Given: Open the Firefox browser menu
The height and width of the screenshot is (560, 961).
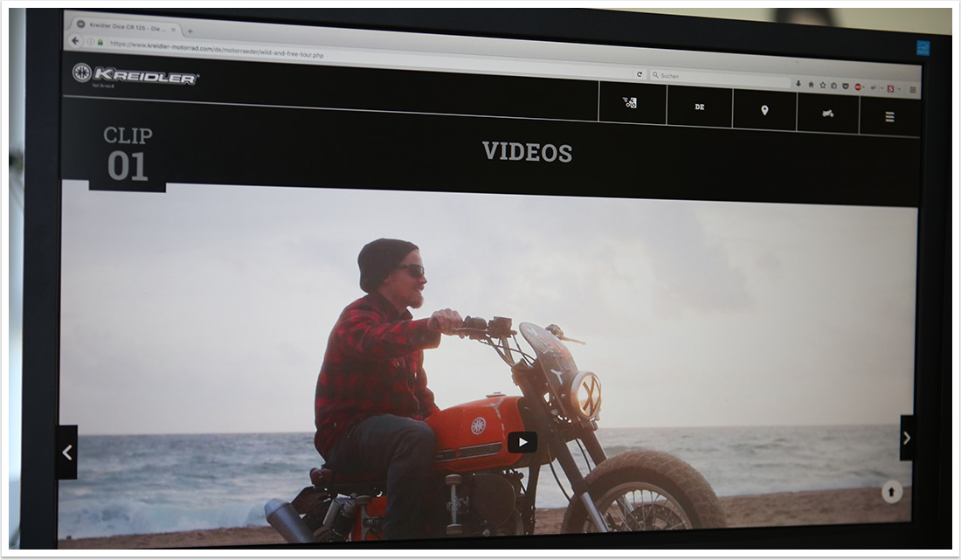Looking at the screenshot, I should click(x=913, y=89).
